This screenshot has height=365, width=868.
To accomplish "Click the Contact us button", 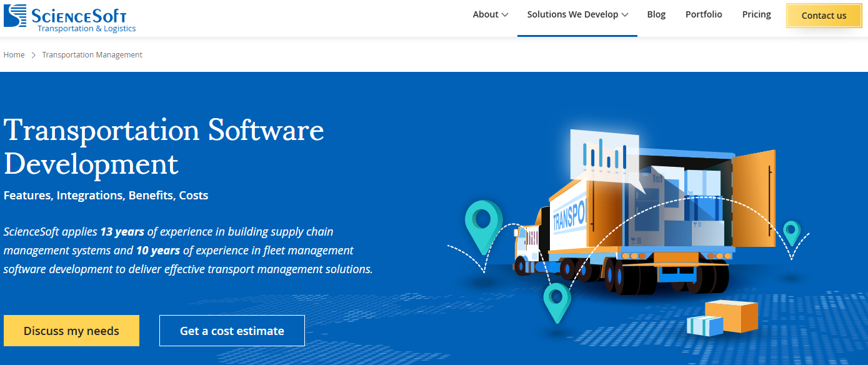I will pyautogui.click(x=824, y=16).
